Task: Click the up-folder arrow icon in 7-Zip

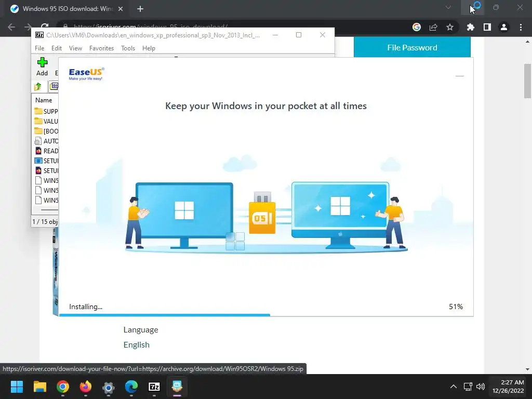Action: pyautogui.click(x=38, y=87)
